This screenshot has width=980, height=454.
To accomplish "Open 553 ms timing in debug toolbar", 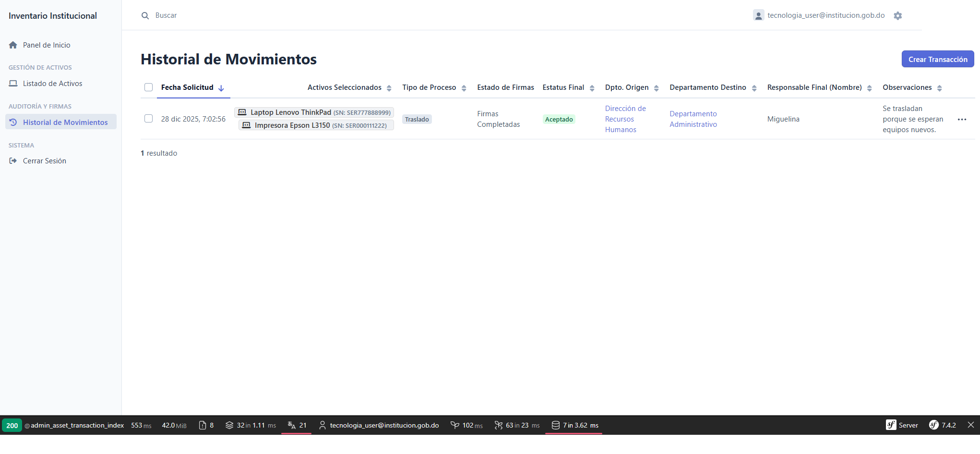I will (x=141, y=425).
